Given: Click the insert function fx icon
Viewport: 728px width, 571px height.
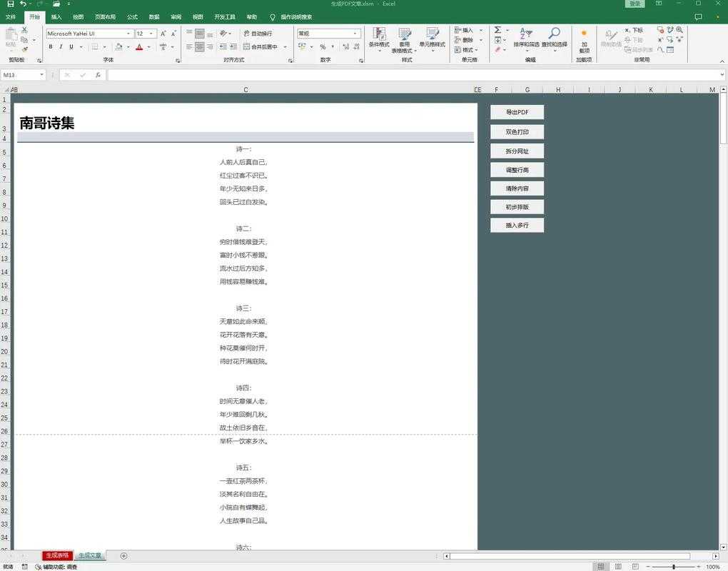Looking at the screenshot, I should pos(98,75).
